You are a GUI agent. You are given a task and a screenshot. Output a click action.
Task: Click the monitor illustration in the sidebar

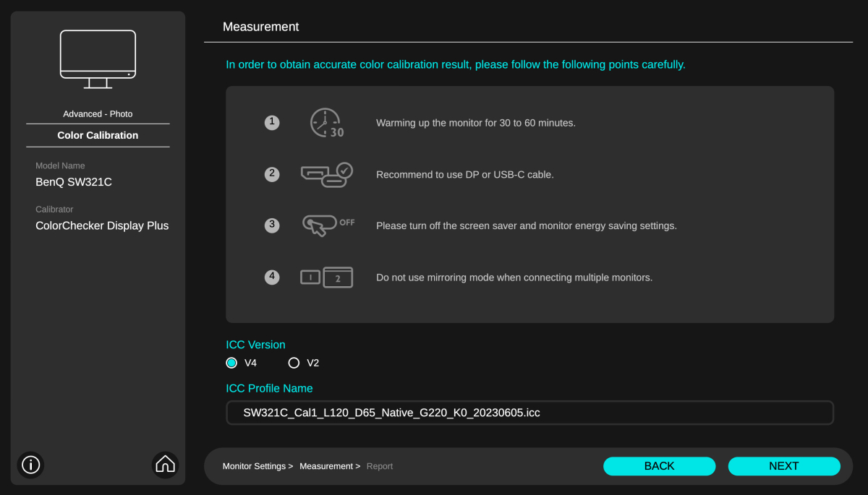98,58
